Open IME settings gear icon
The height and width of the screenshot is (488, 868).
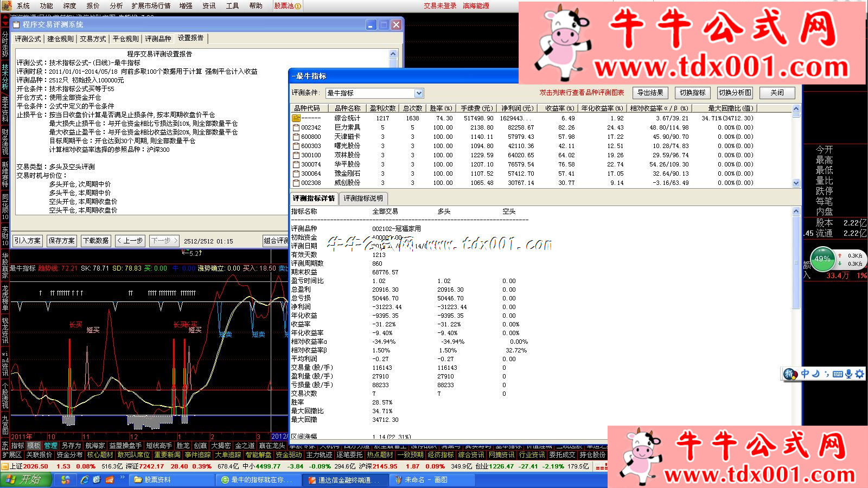pyautogui.click(x=859, y=374)
